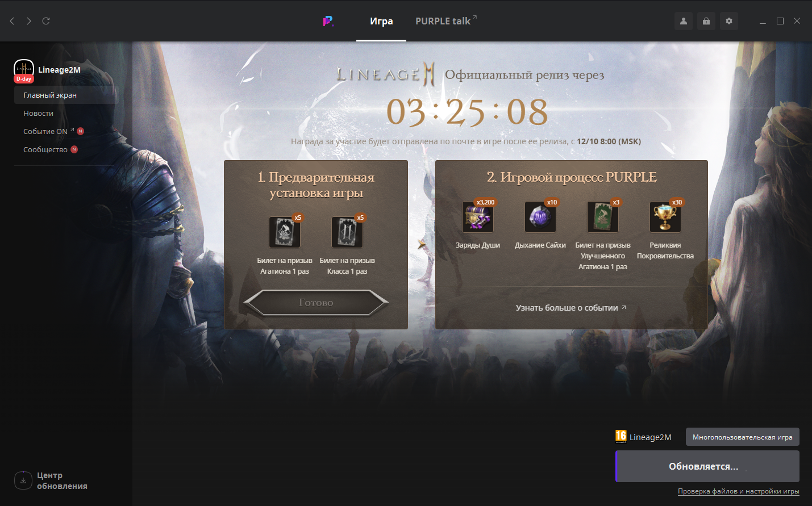Open Событие ON sidebar link
The image size is (812, 506).
(x=45, y=131)
